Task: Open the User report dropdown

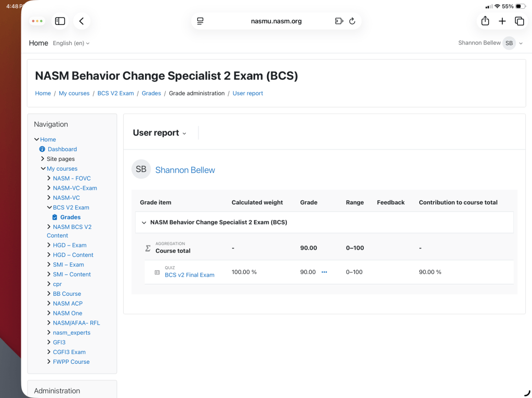Action: 159,132
